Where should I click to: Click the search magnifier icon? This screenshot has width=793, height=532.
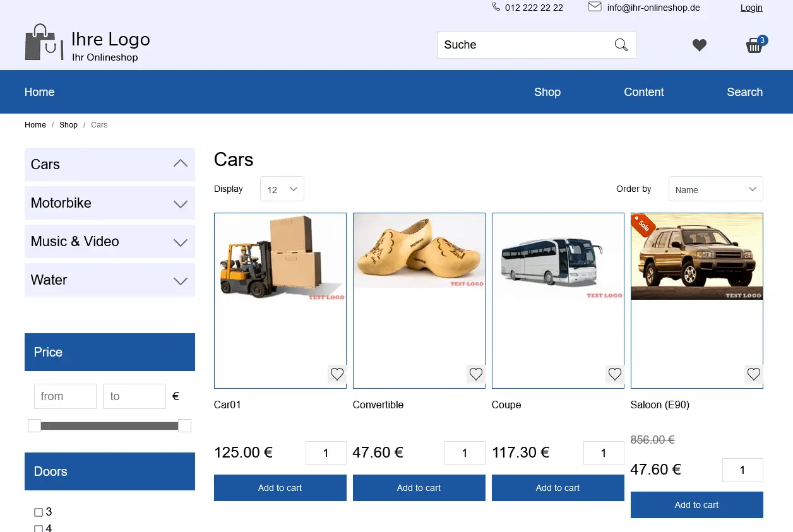coord(621,45)
